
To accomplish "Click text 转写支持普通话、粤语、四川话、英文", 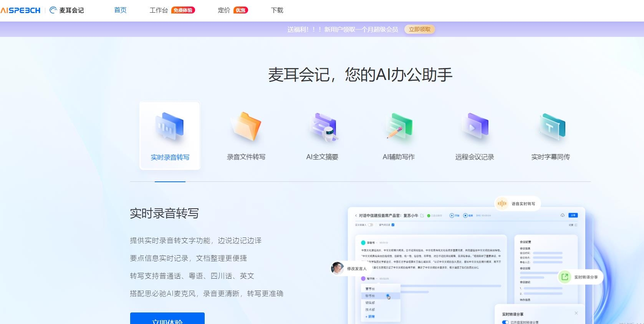I will 192,276.
